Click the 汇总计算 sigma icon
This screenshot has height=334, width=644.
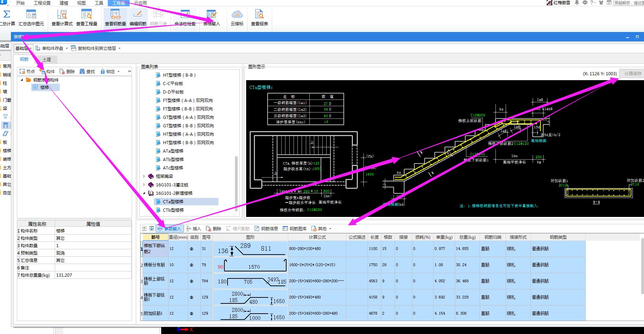point(7,14)
